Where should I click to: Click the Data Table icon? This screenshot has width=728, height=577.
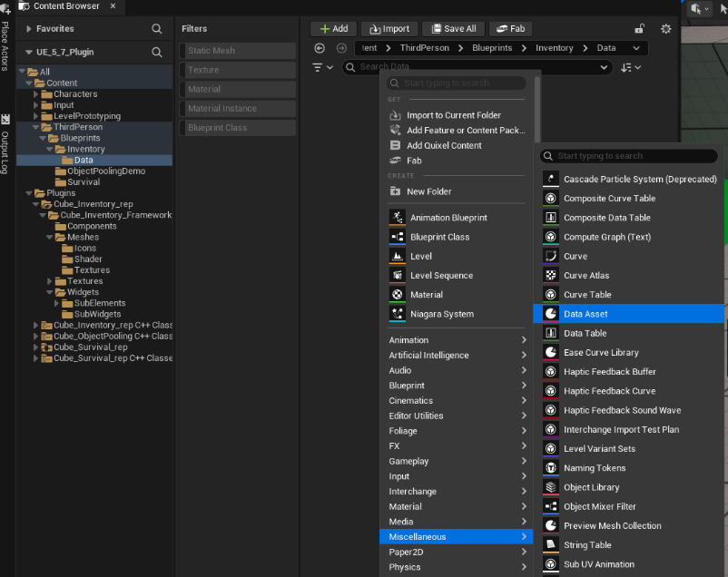[x=551, y=333]
